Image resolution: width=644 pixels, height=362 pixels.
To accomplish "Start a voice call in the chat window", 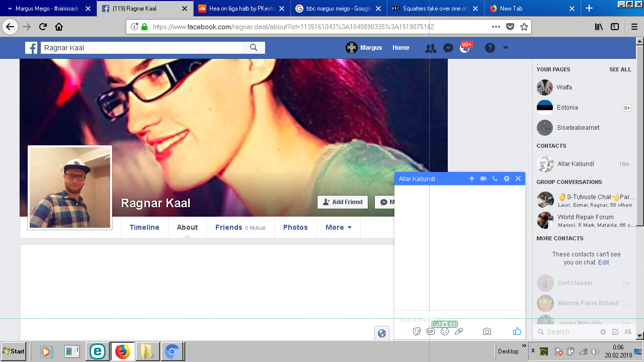I will 495,178.
